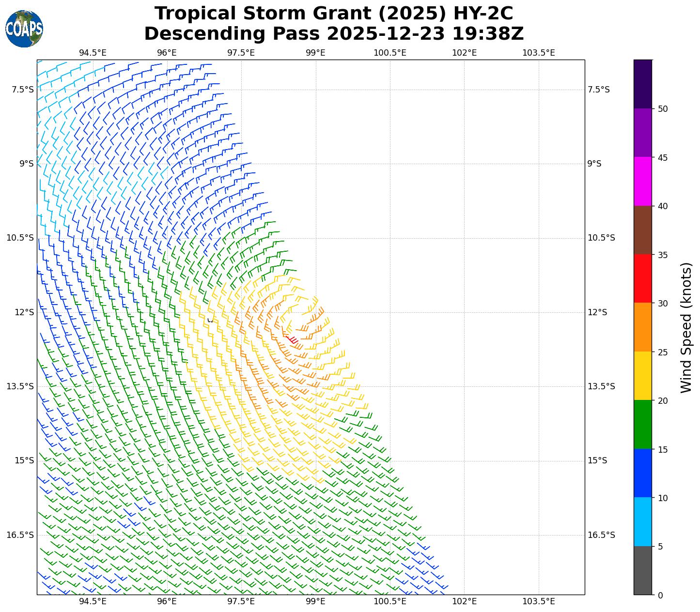Click the 99°E label on top axis
Screen dimensions: 700x612
tap(315, 52)
